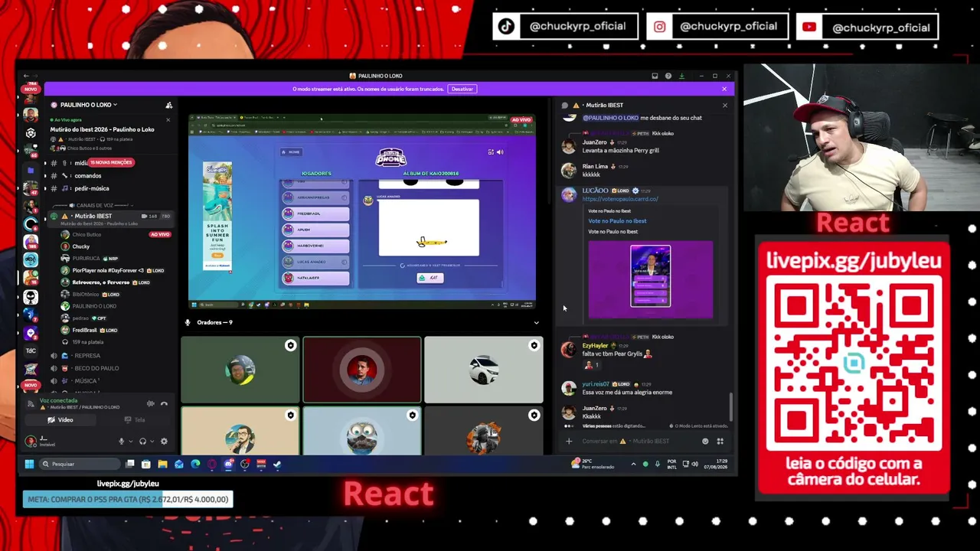Image resolution: width=980 pixels, height=551 pixels.
Task: Disable streamer mode with Desativar button
Action: click(462, 89)
